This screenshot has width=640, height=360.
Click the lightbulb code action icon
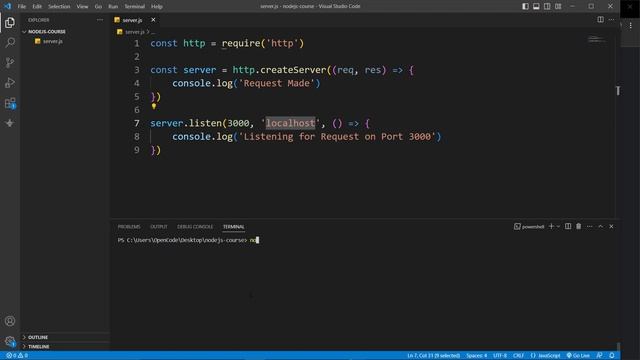click(x=154, y=106)
